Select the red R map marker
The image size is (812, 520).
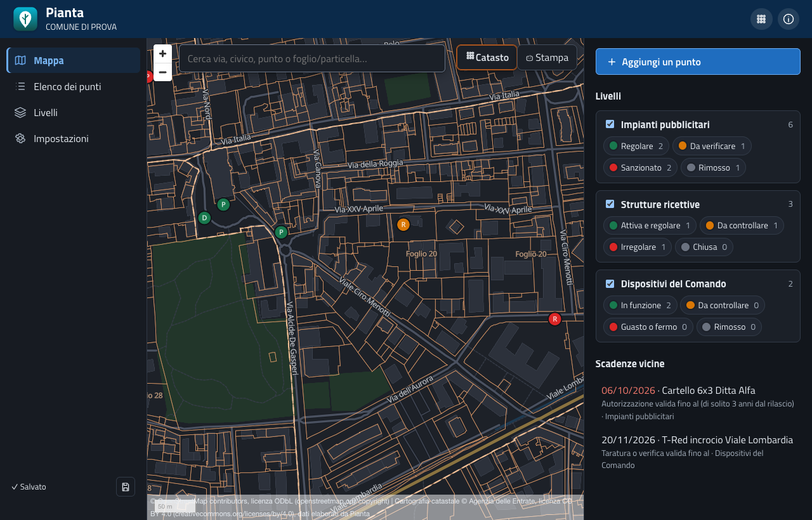555,319
